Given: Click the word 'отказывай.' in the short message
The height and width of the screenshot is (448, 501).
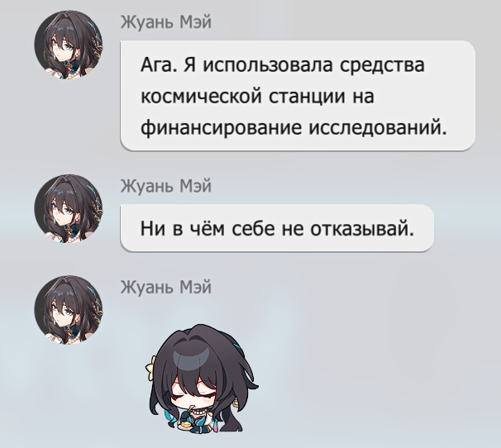Looking at the screenshot, I should coord(362,229).
